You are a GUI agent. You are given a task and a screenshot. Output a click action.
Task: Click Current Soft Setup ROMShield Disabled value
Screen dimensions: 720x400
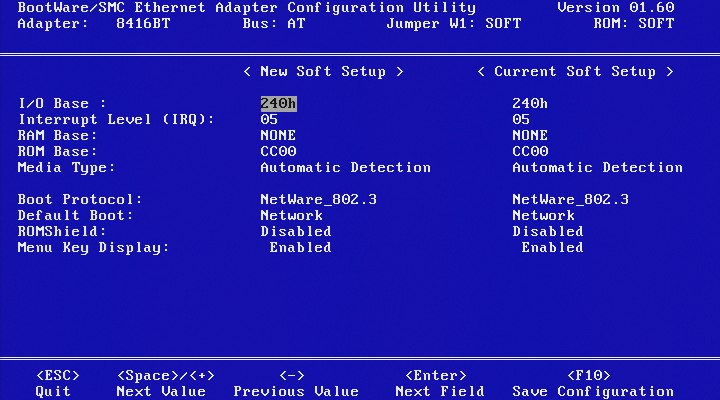coord(548,232)
